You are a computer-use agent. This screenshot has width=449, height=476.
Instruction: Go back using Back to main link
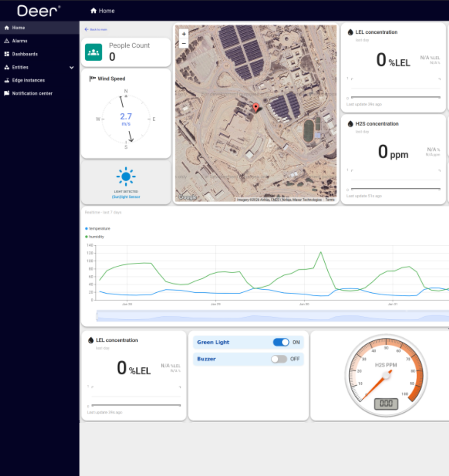coord(96,30)
